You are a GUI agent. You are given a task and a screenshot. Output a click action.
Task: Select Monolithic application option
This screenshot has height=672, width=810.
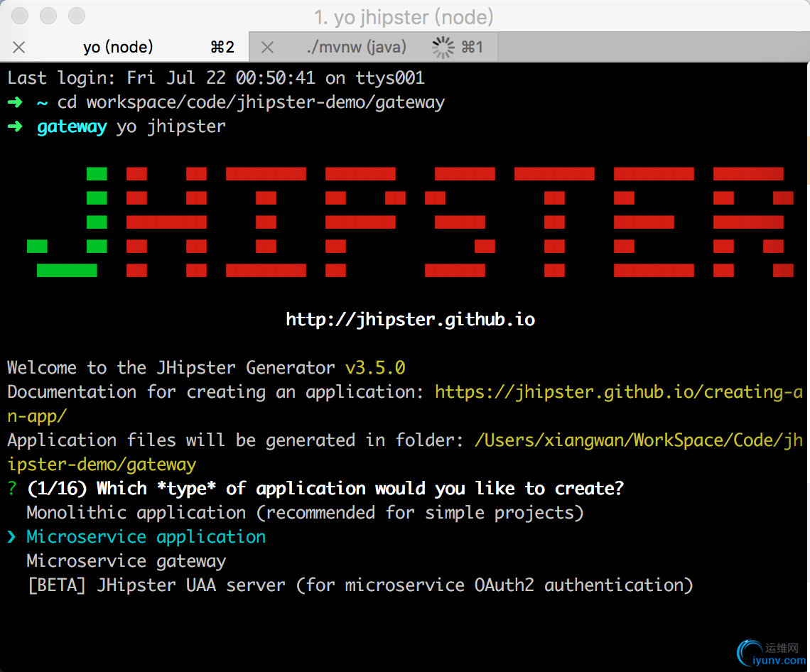(305, 513)
